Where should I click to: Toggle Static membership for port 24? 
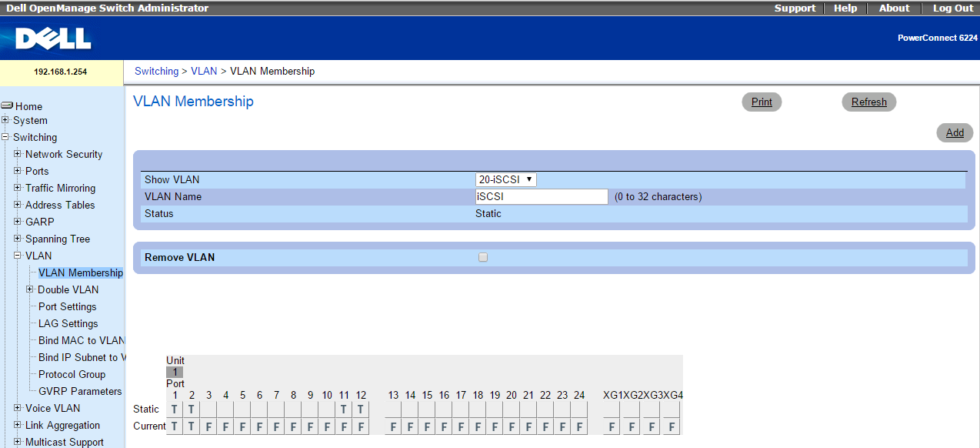(579, 409)
